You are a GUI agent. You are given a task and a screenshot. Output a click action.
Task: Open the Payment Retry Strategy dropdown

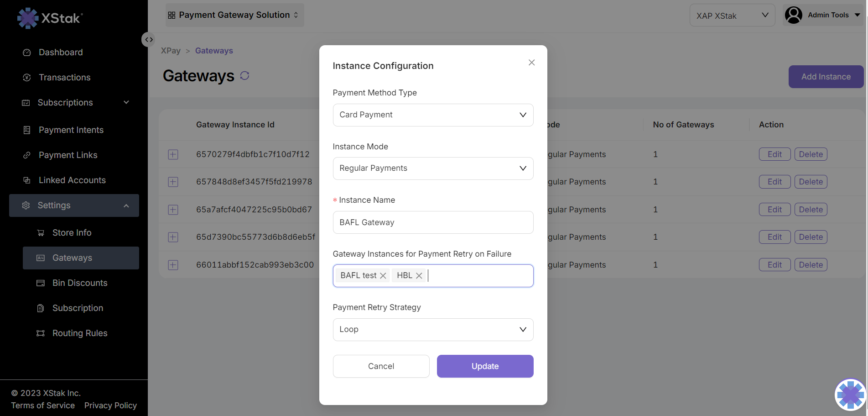pos(433,330)
